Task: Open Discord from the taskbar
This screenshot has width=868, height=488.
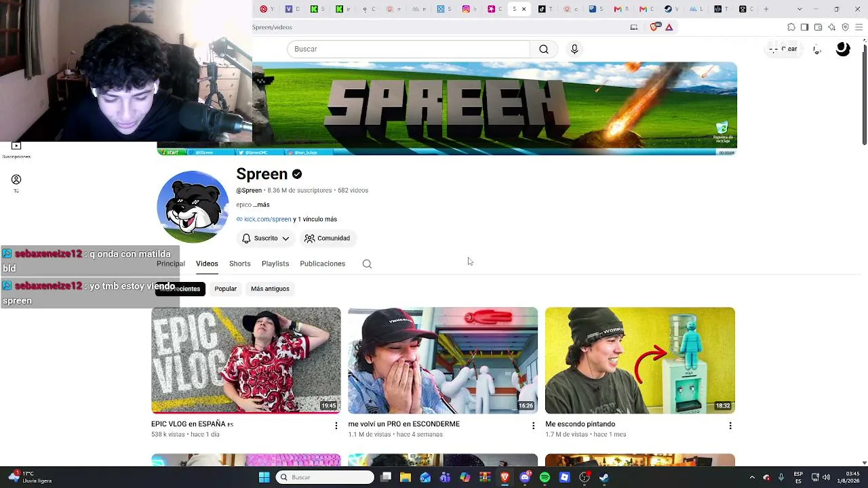Action: (x=525, y=477)
